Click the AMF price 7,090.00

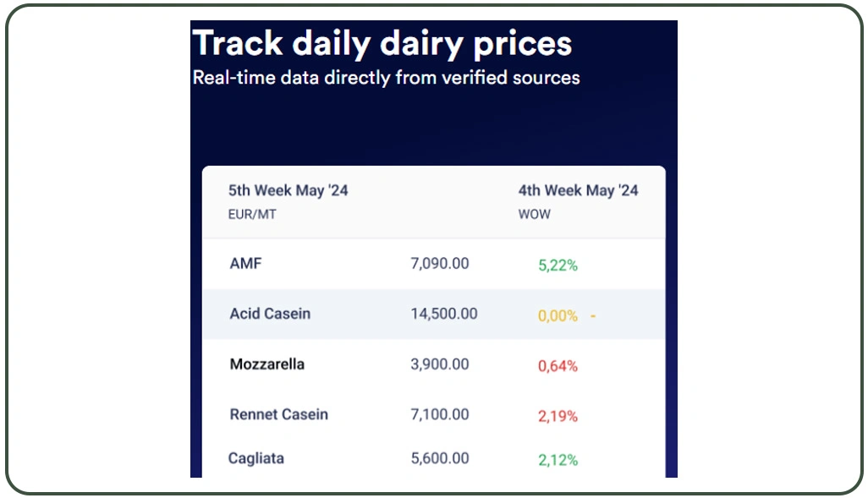439,264
